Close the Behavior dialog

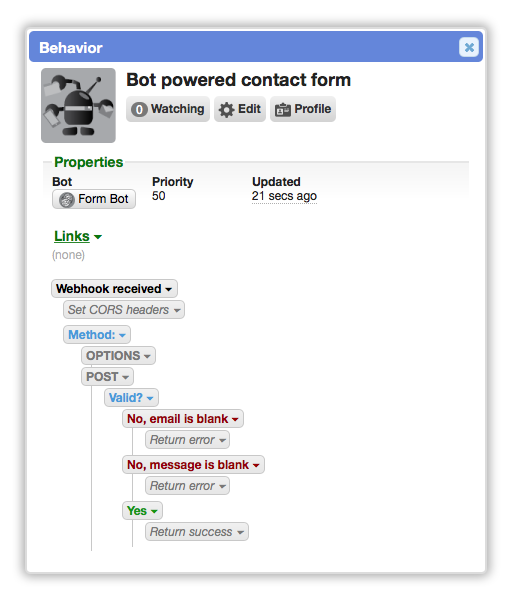(469, 47)
